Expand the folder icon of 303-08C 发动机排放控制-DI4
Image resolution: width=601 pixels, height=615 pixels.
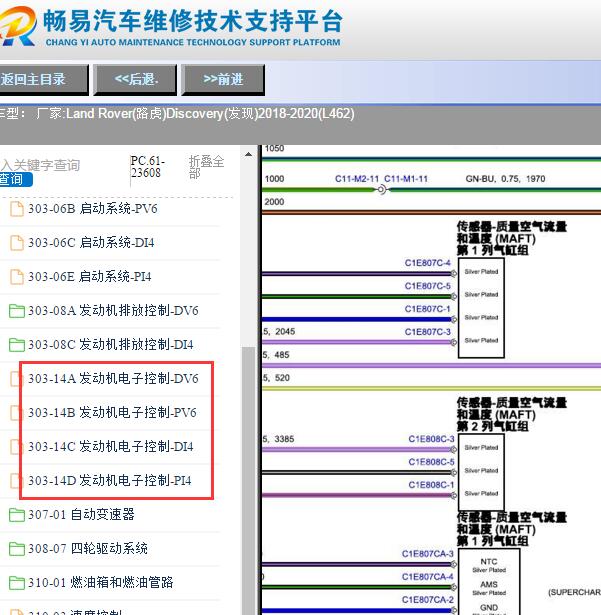[x=17, y=345]
